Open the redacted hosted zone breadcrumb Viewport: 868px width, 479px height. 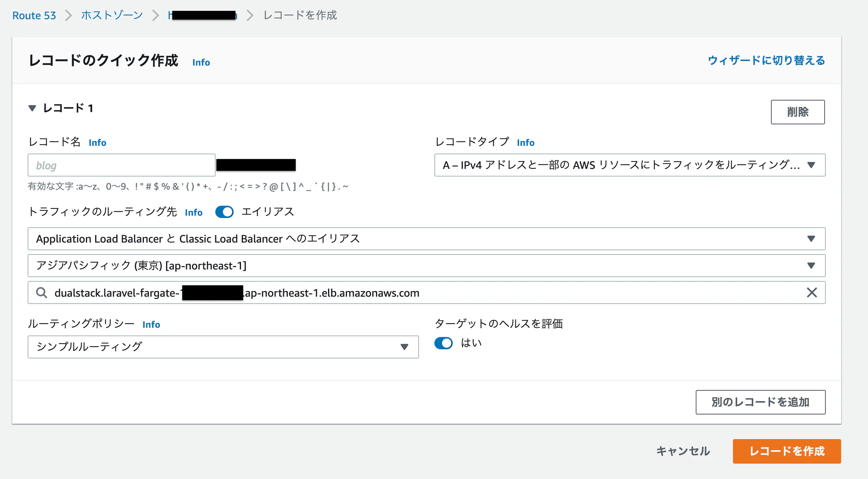(203, 15)
